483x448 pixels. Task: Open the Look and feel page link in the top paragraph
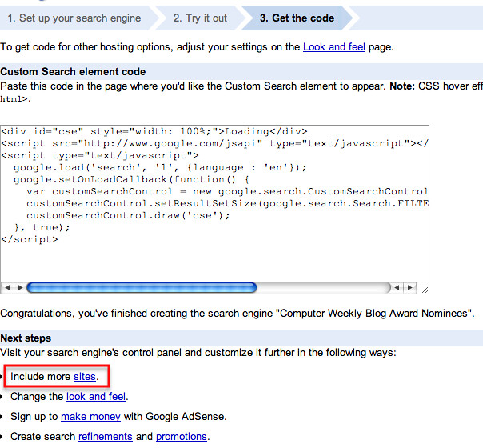333,47
